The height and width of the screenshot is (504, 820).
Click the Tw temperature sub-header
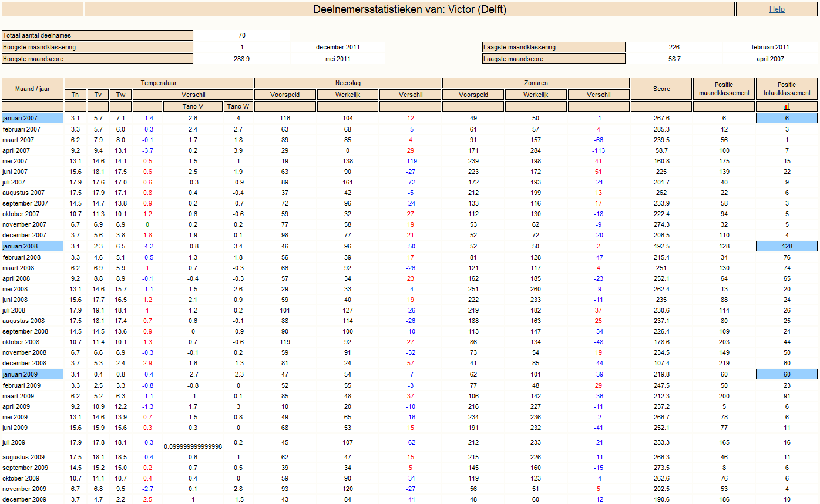click(x=120, y=95)
